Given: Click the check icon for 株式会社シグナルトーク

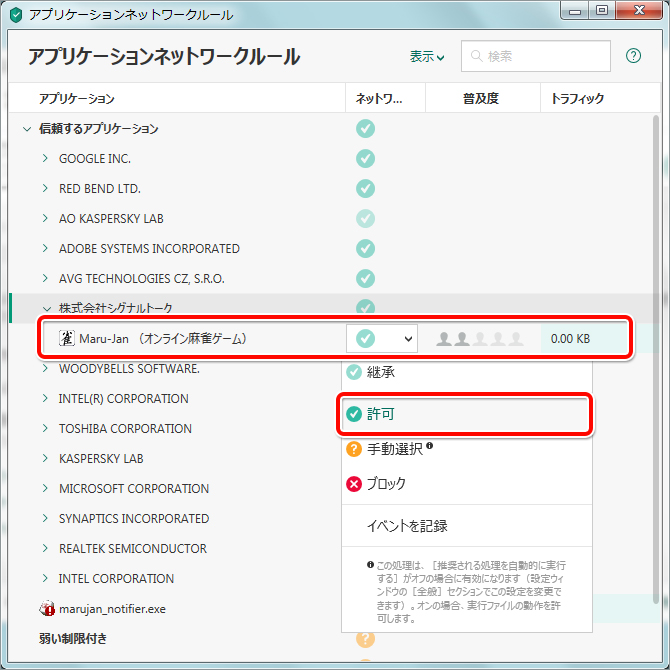Looking at the screenshot, I should (x=365, y=307).
